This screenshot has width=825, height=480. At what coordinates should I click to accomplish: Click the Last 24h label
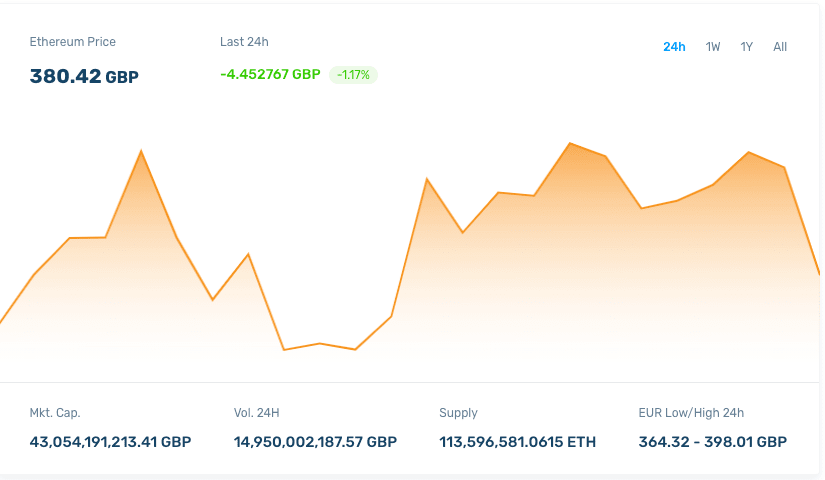(244, 42)
